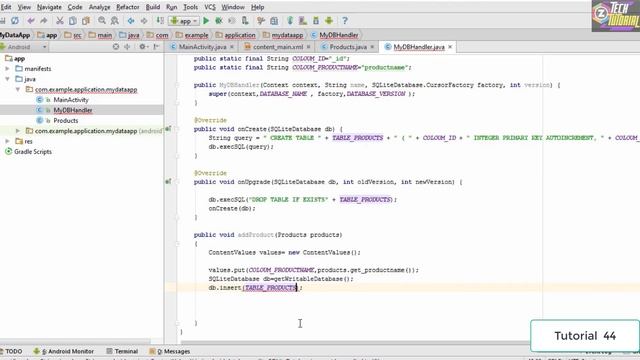Expand the res folder
Viewport: 640px width, 360px height.
pyautogui.click(x=7, y=141)
